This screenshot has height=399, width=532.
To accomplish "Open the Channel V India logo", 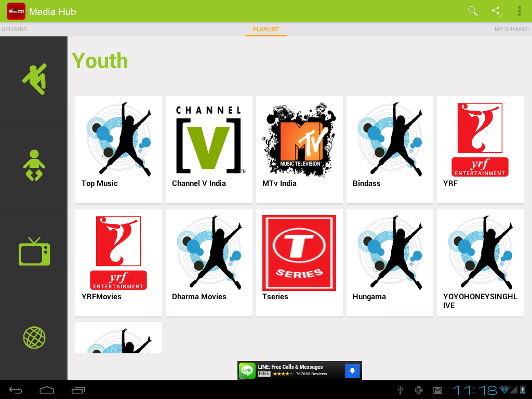I will tap(209, 139).
